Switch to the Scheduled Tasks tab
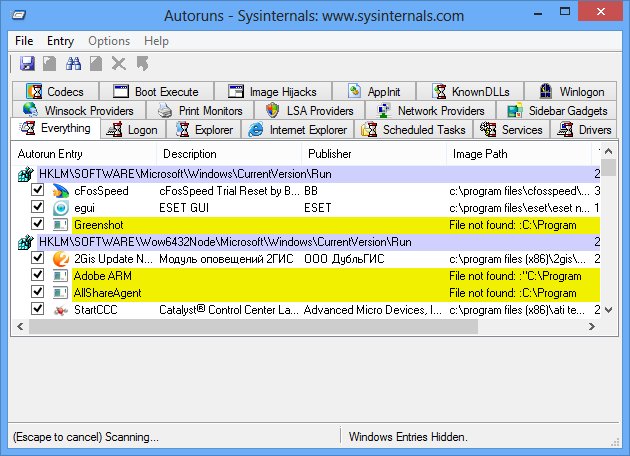The image size is (630, 456). (414, 129)
